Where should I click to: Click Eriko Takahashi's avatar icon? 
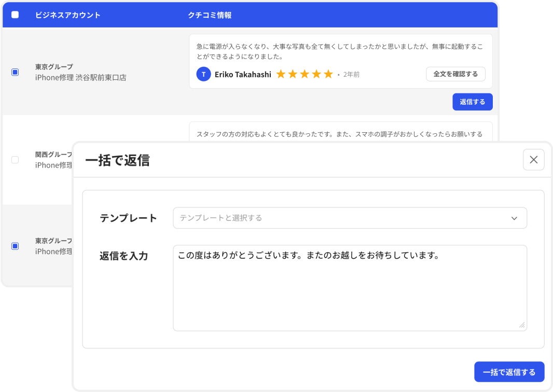(203, 74)
